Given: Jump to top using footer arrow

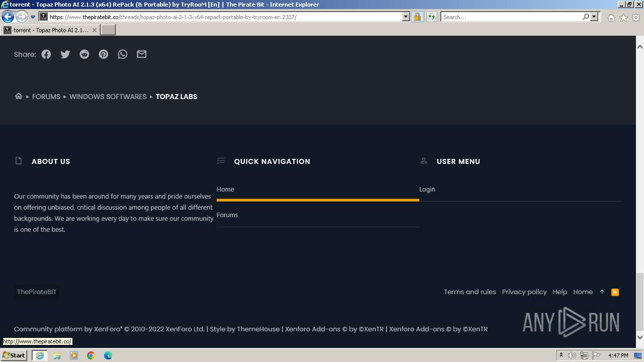Looking at the screenshot, I should (602, 292).
